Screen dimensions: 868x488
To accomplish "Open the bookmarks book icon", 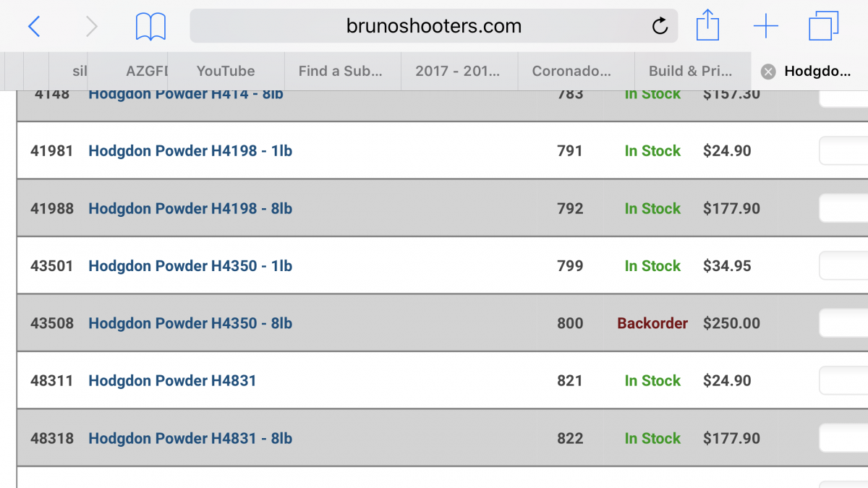I will 150,27.
